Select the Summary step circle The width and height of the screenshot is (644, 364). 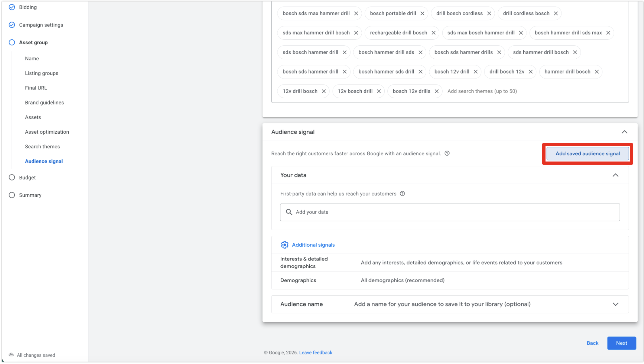click(x=12, y=195)
